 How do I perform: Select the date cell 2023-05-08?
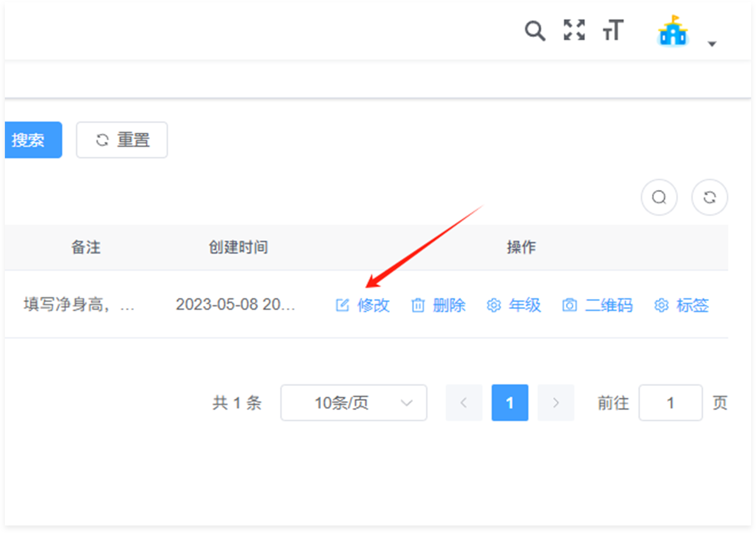[235, 305]
